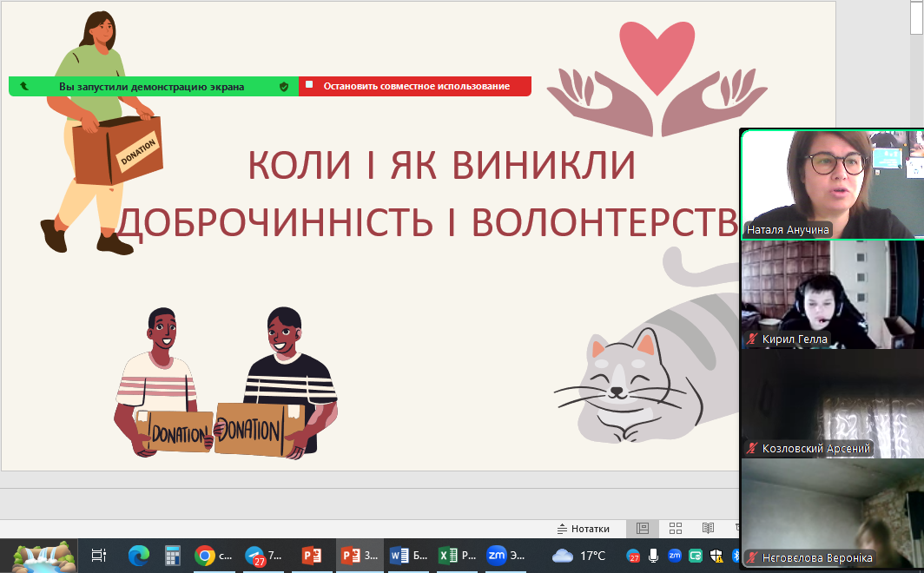This screenshot has width=924, height=573.
Task: Select the woman carrying donation box picture
Action: [x=102, y=133]
